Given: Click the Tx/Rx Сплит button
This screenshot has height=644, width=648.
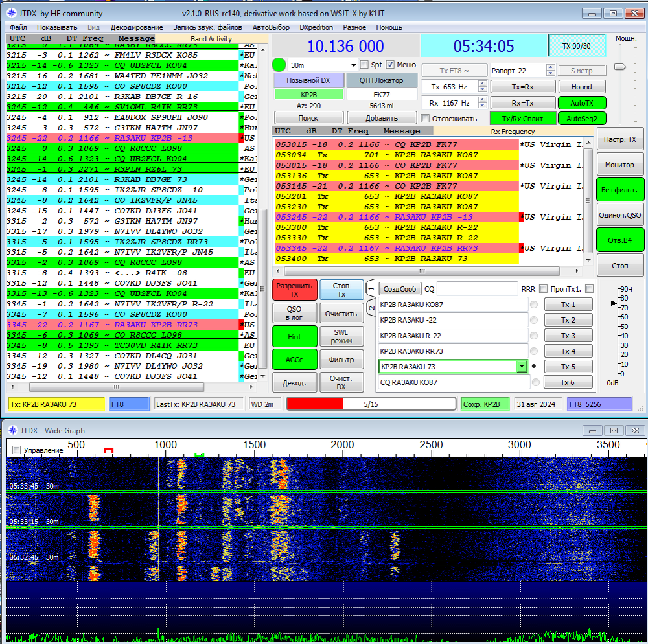Looking at the screenshot, I should pyautogui.click(x=522, y=119).
